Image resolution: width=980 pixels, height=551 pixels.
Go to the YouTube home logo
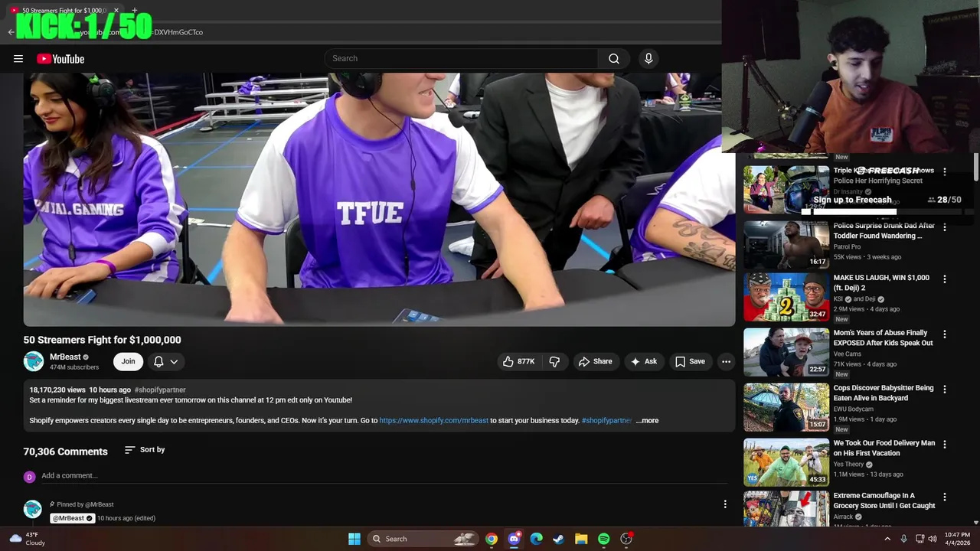point(60,59)
